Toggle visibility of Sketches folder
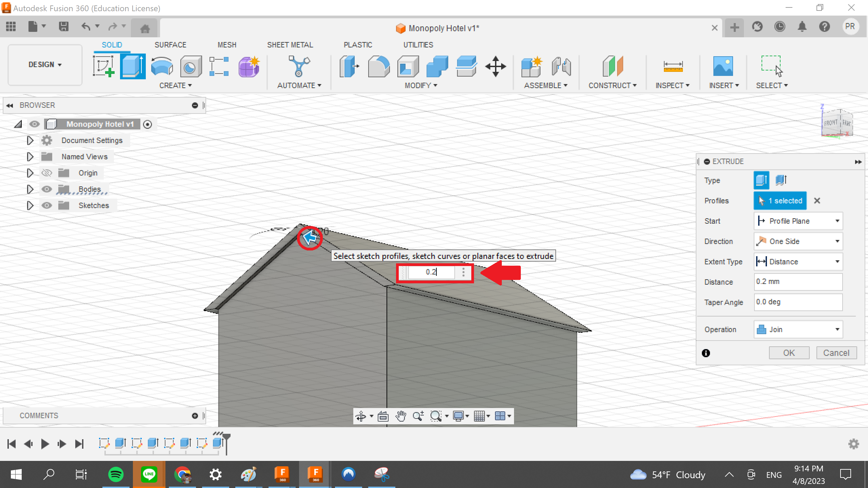 point(46,206)
